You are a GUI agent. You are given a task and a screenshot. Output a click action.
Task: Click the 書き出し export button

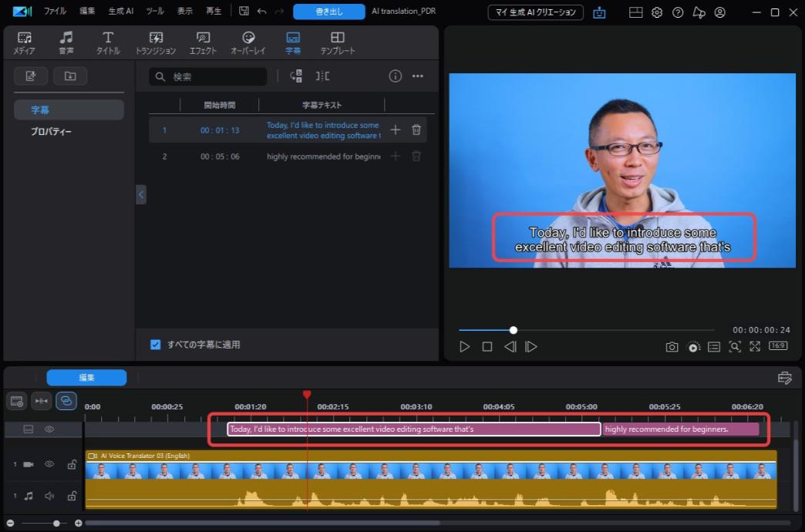pos(328,11)
